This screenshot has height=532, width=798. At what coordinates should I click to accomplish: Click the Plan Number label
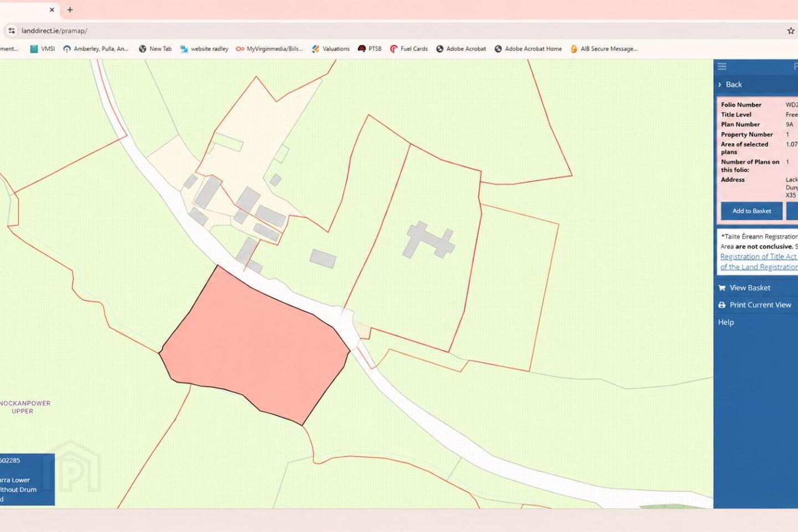[x=740, y=125]
